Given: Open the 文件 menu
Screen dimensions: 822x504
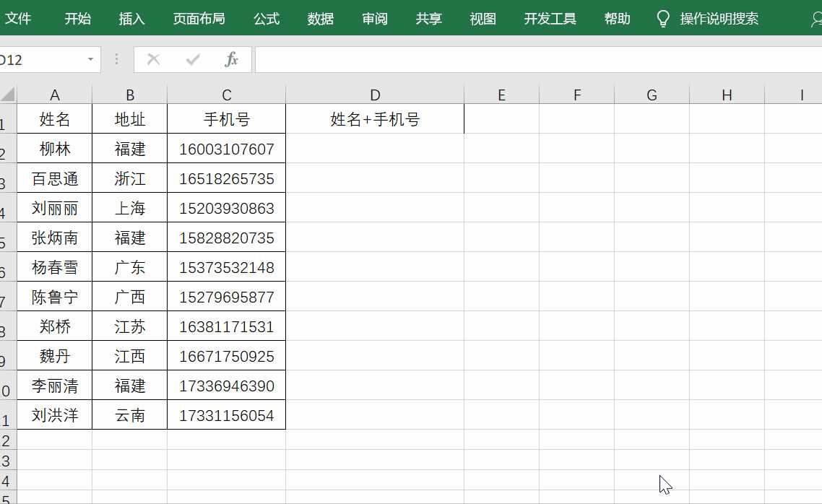Looking at the screenshot, I should tap(20, 19).
